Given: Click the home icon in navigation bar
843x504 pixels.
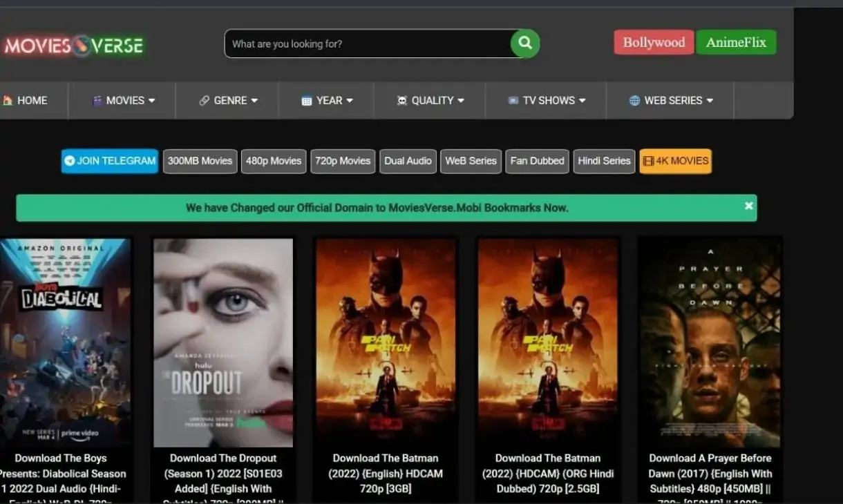Looking at the screenshot, I should (8, 100).
